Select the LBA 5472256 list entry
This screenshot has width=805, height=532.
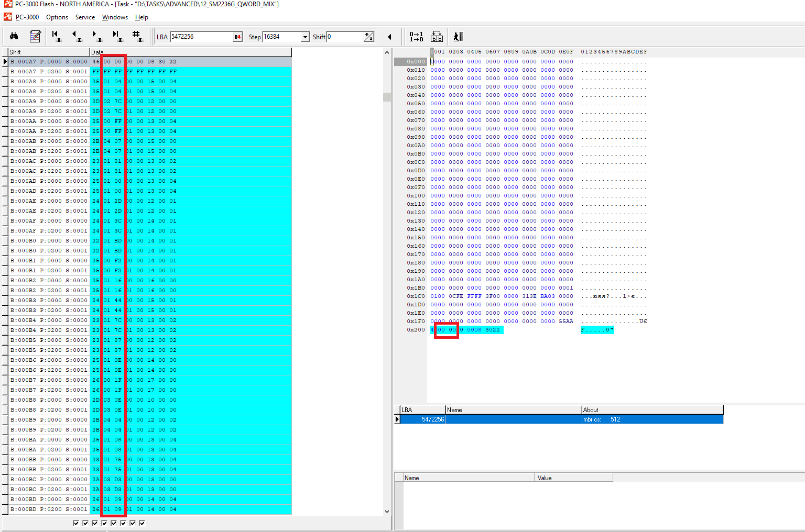pyautogui.click(x=561, y=419)
